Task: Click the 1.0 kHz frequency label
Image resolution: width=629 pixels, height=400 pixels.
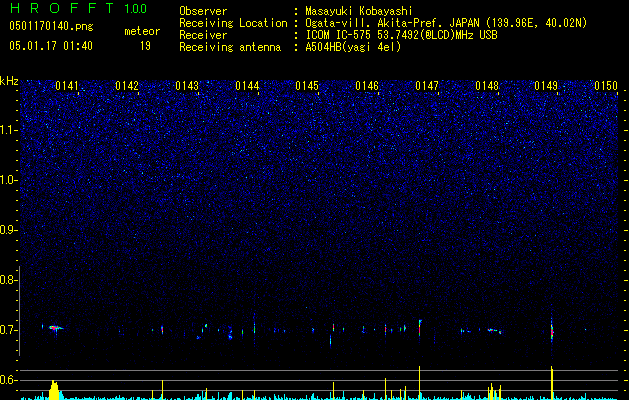Action: click(x=8, y=180)
